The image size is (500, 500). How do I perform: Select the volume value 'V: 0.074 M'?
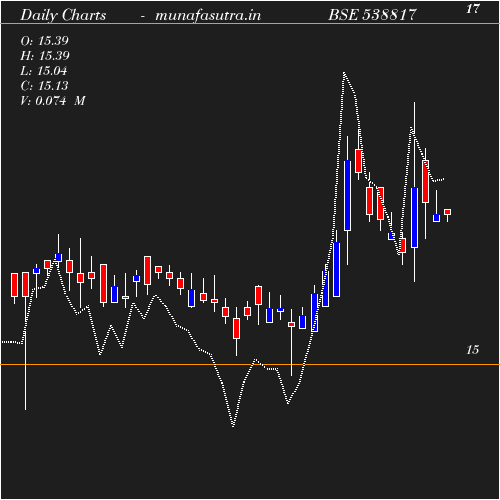(53, 101)
